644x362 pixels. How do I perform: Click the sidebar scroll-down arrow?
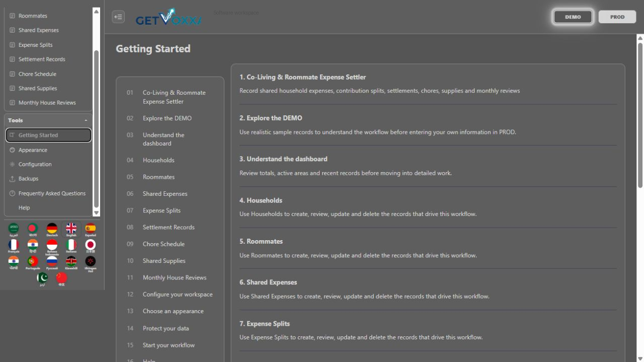(x=97, y=213)
